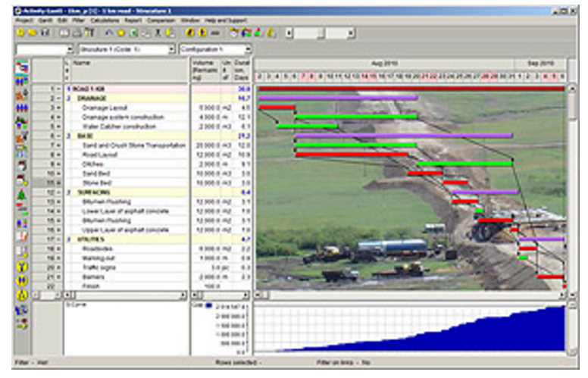Select the Sand Bed activity row
The image size is (588, 378).
158,173
